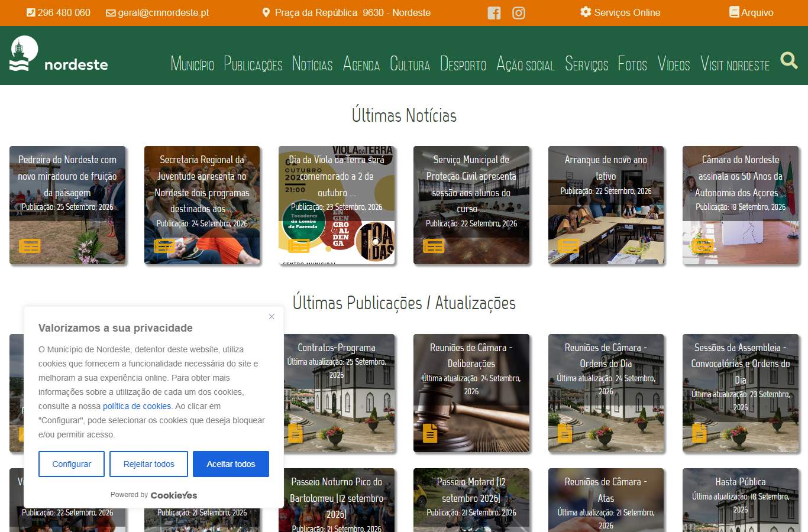Image resolution: width=808 pixels, height=532 pixels.
Task: Open the Ação Social menu
Action: (x=525, y=64)
